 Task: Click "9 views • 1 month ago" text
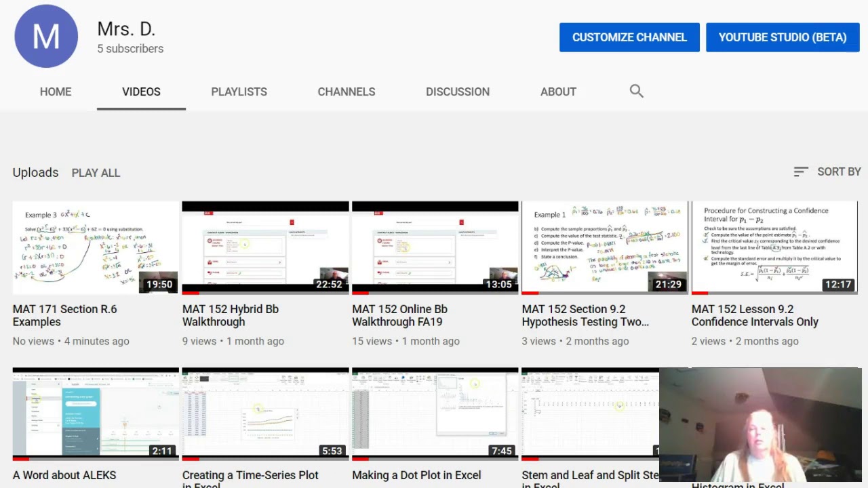233,341
